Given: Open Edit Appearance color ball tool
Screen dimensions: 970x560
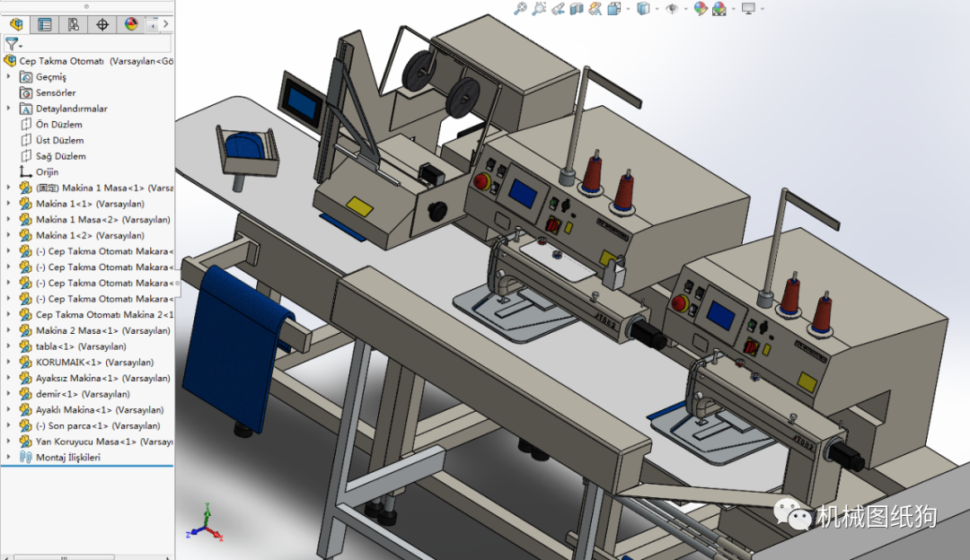Looking at the screenshot, I should pyautogui.click(x=701, y=9).
